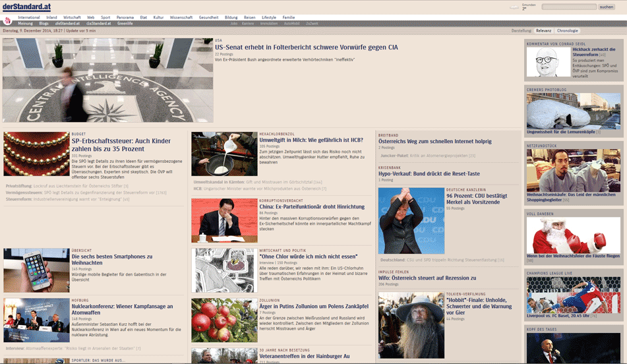The height and width of the screenshot is (364, 627).
Task: Open SP-Erbschaftssteuer headline
Action: 121,145
